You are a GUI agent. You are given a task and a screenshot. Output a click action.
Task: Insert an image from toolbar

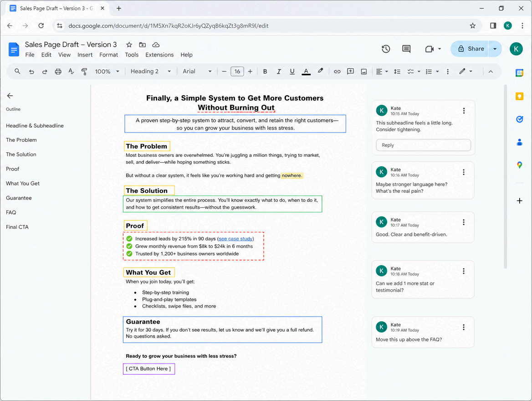point(364,71)
